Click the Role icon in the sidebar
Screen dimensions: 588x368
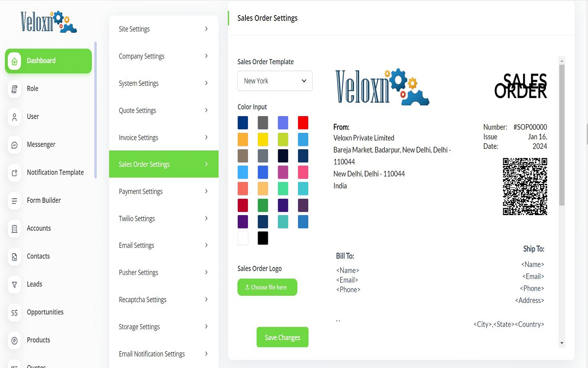point(14,88)
